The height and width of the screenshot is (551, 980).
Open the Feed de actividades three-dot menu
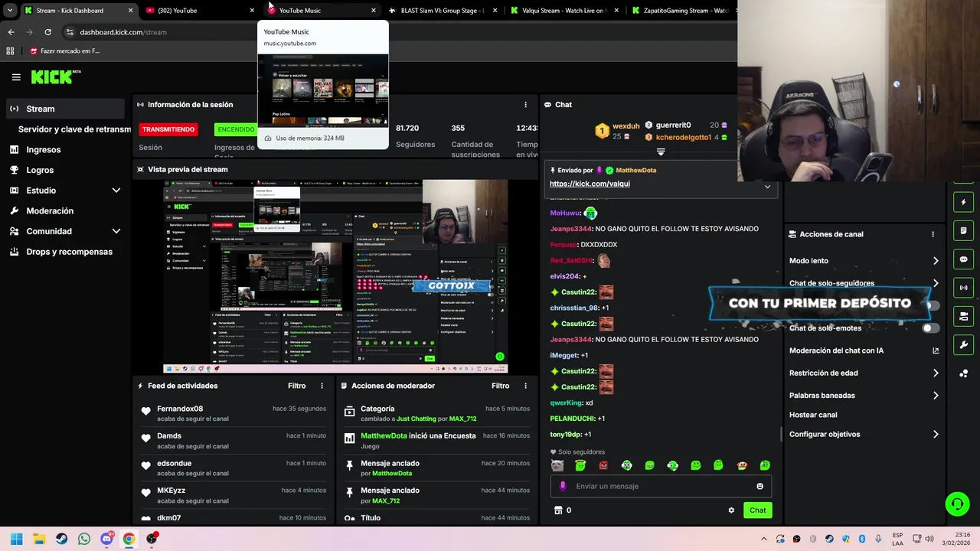click(x=322, y=386)
